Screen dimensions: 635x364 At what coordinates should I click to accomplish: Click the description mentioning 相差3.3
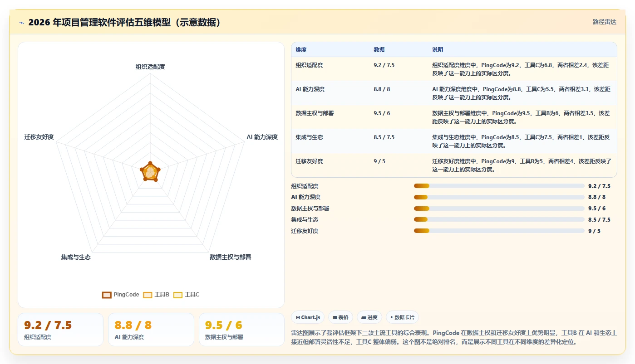(x=521, y=93)
